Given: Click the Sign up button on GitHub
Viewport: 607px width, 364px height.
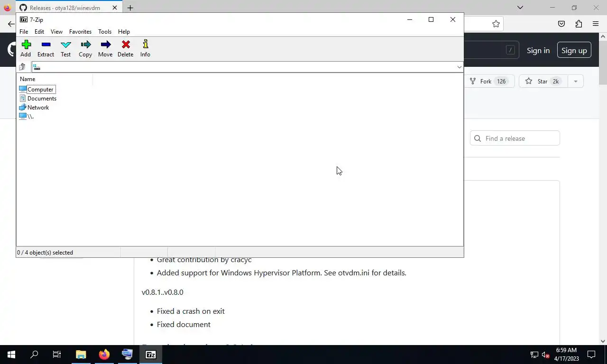Looking at the screenshot, I should tap(574, 50).
